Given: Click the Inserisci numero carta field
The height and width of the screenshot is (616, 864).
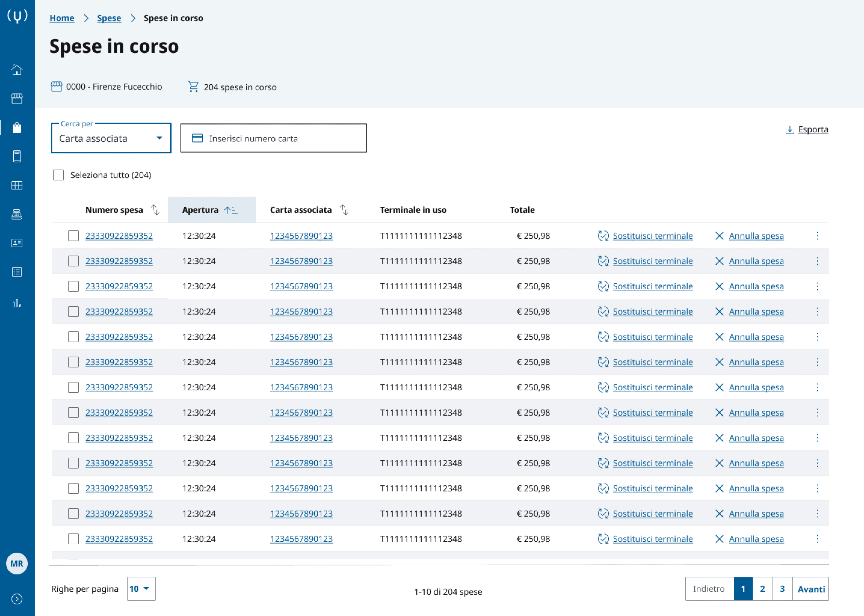Looking at the screenshot, I should coord(273,138).
